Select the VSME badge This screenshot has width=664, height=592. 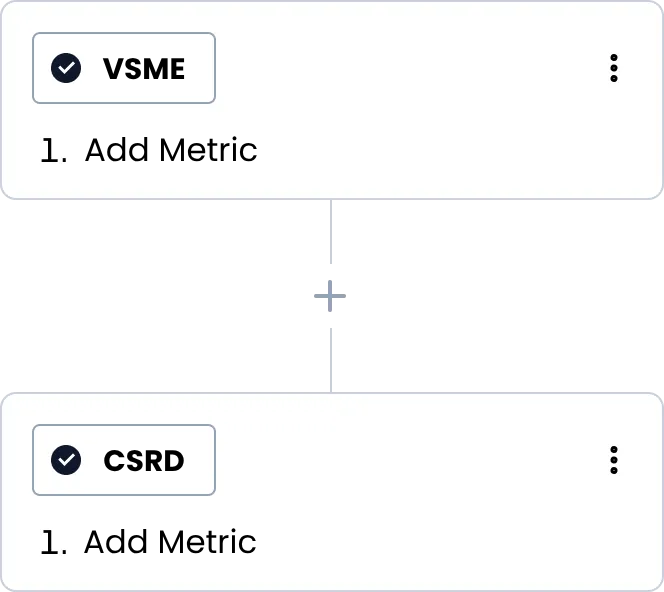coord(124,68)
